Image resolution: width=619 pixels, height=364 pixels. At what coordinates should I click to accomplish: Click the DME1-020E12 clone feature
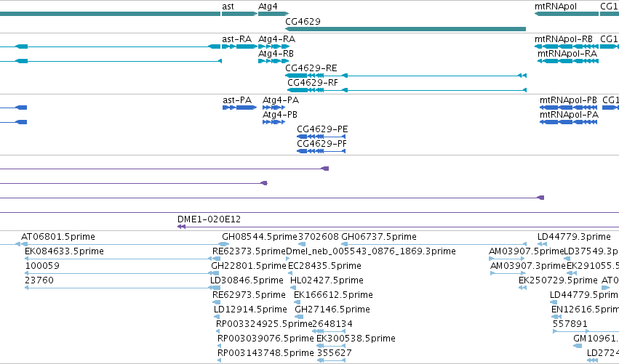point(399,227)
